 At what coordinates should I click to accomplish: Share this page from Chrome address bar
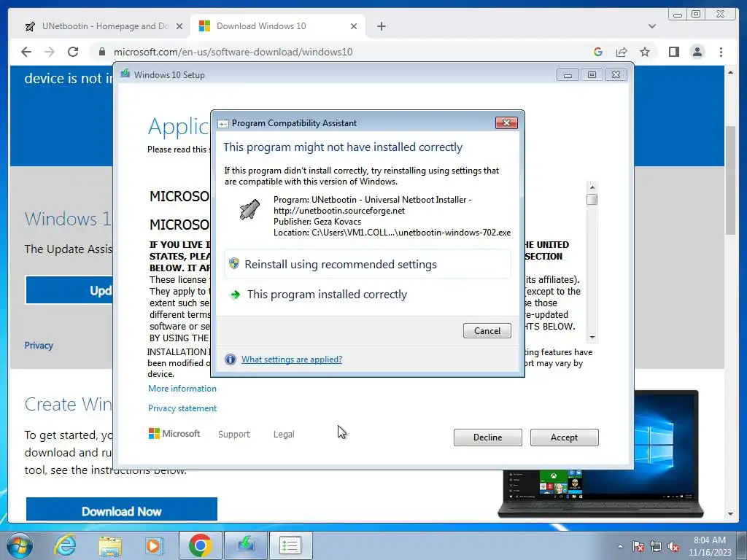click(x=622, y=52)
